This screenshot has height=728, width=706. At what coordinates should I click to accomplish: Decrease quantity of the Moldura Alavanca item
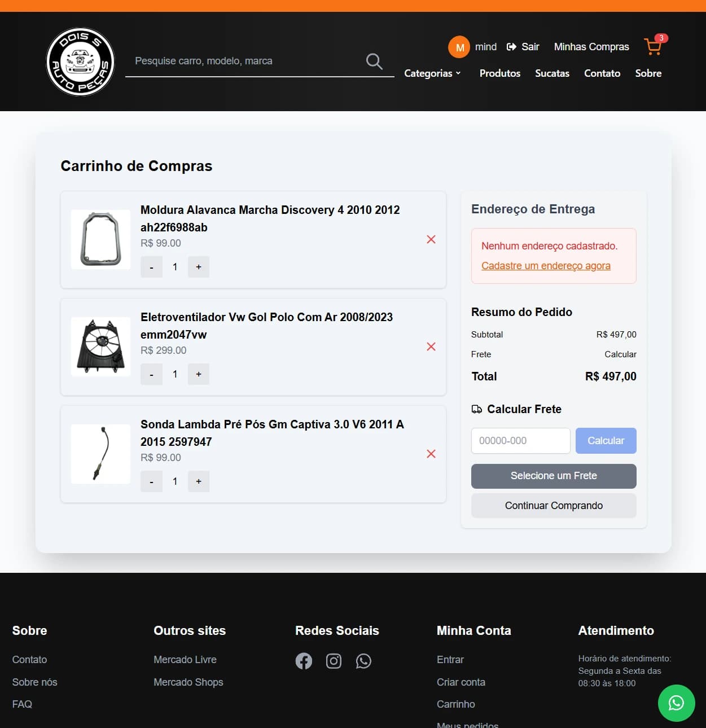pos(151,266)
